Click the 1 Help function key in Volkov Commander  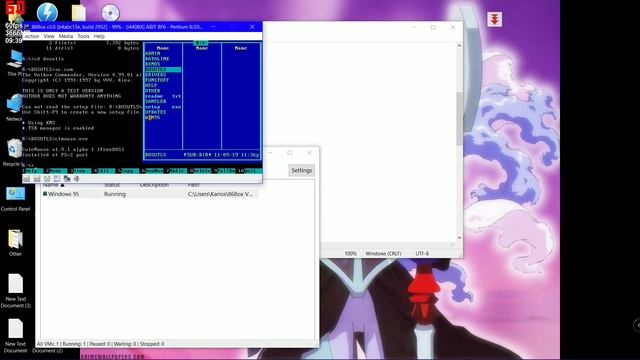pos(32,171)
